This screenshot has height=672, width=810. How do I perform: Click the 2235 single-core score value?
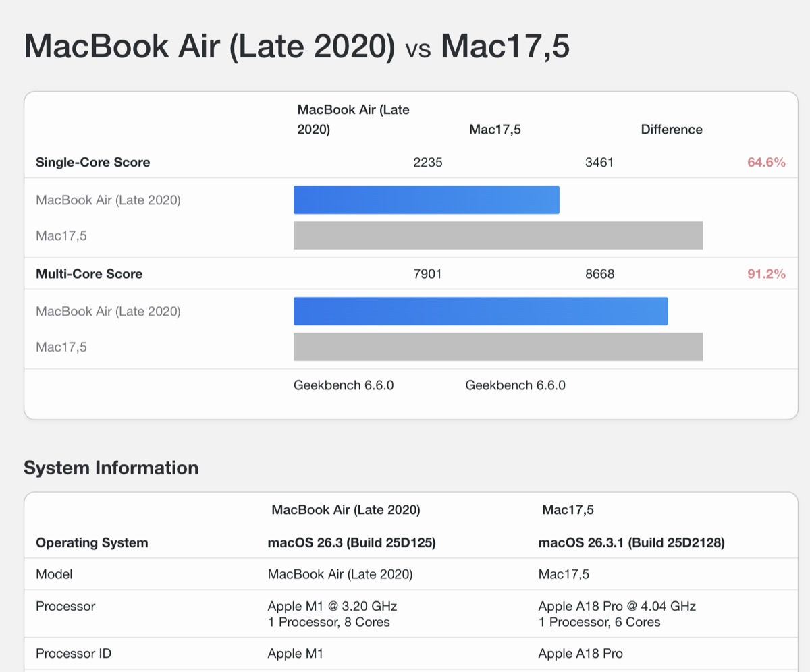[428, 162]
